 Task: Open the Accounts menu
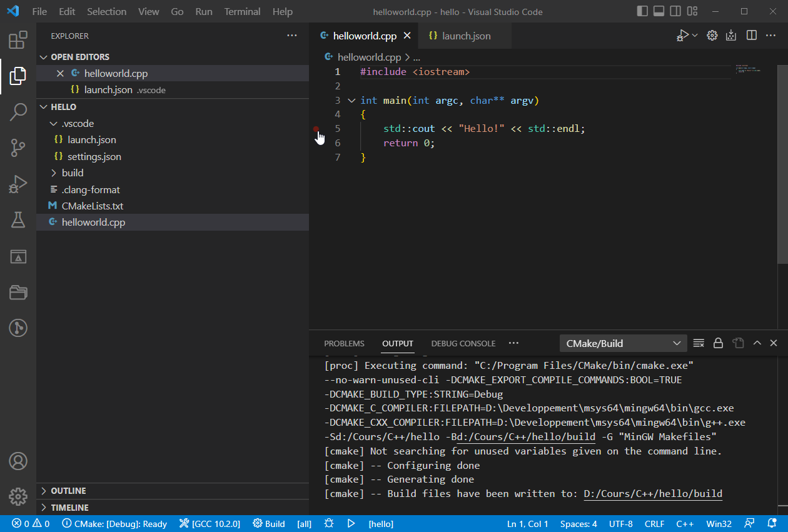[18, 461]
